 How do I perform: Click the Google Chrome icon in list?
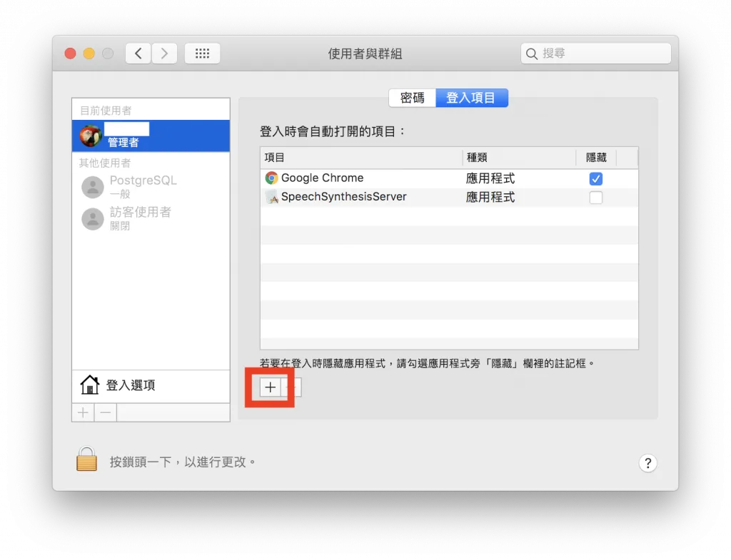tap(271, 178)
